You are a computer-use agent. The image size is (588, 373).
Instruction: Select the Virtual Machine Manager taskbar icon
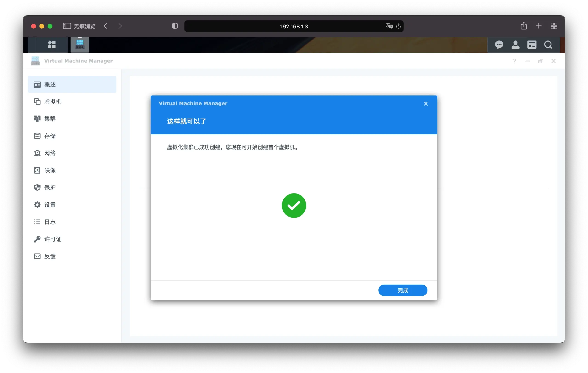[x=80, y=45]
